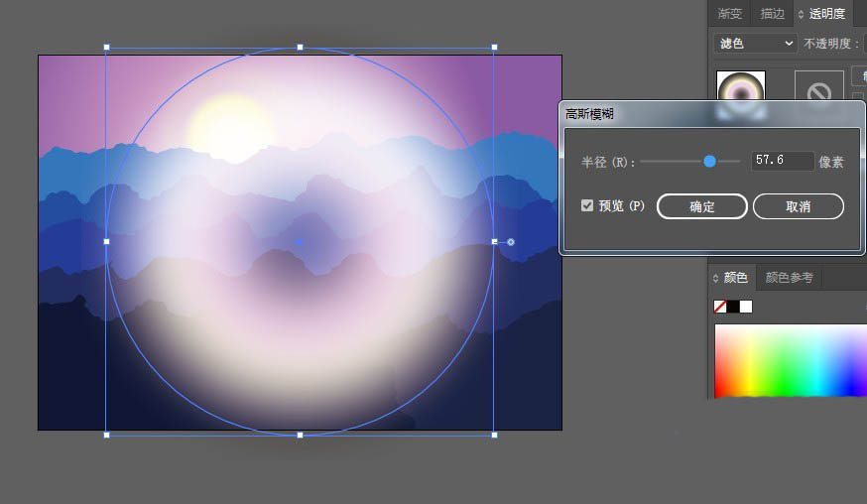The width and height of the screenshot is (867, 504).
Task: Click the radius value field 57.6
Action: (x=782, y=161)
